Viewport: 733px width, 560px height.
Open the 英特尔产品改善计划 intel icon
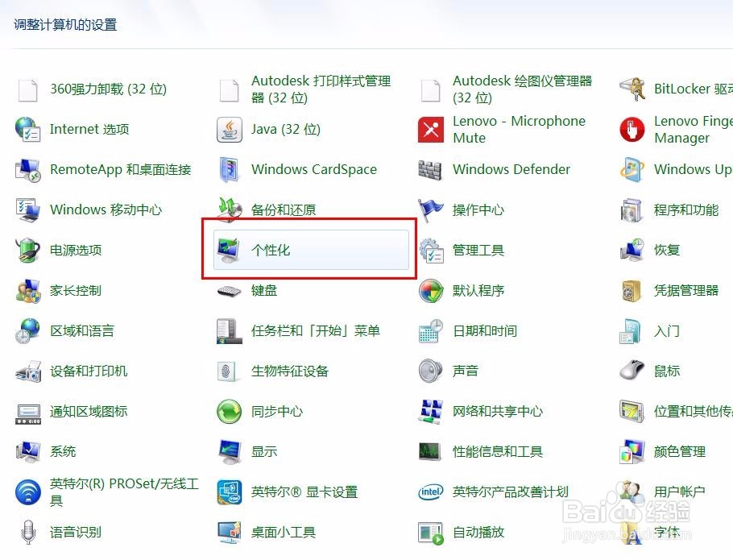[431, 492]
